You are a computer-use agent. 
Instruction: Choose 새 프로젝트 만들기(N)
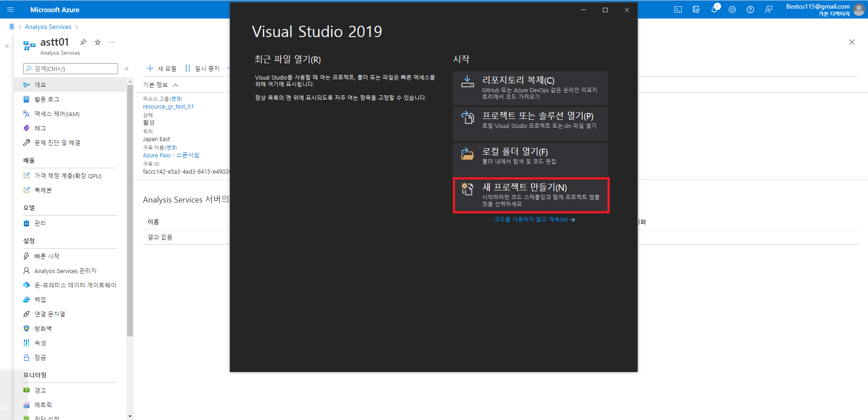coord(531,195)
